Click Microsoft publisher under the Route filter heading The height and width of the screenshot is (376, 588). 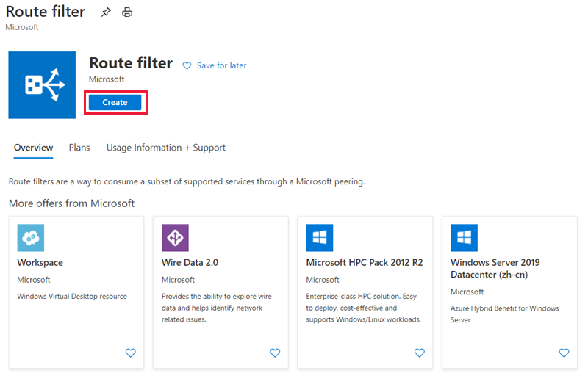(107, 79)
